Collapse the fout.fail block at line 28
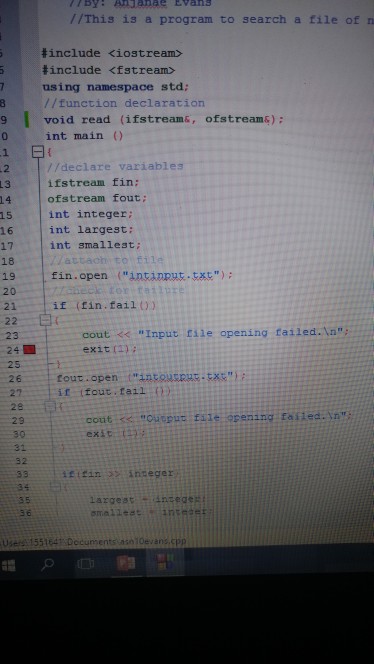Image resolution: width=374 pixels, height=664 pixels. [50, 407]
